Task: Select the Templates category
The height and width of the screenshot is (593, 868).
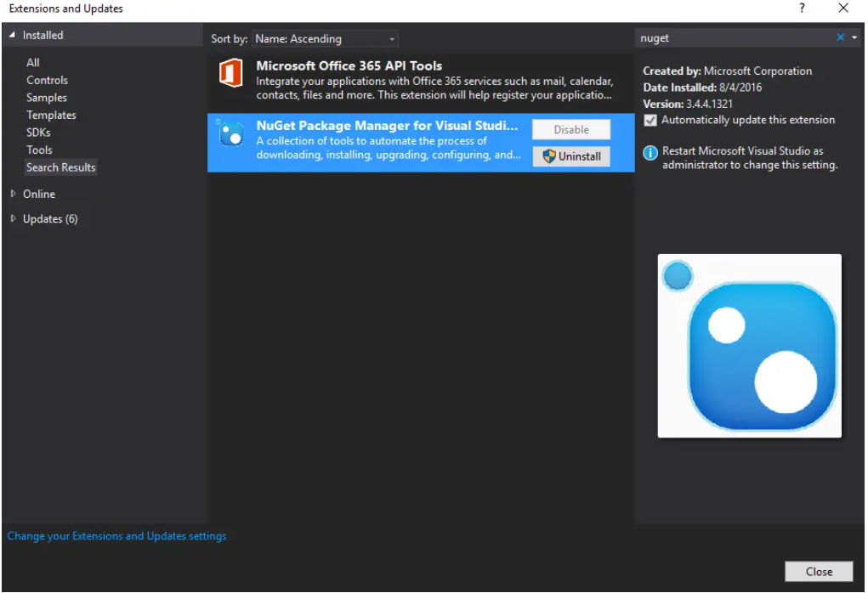Action: (x=51, y=115)
